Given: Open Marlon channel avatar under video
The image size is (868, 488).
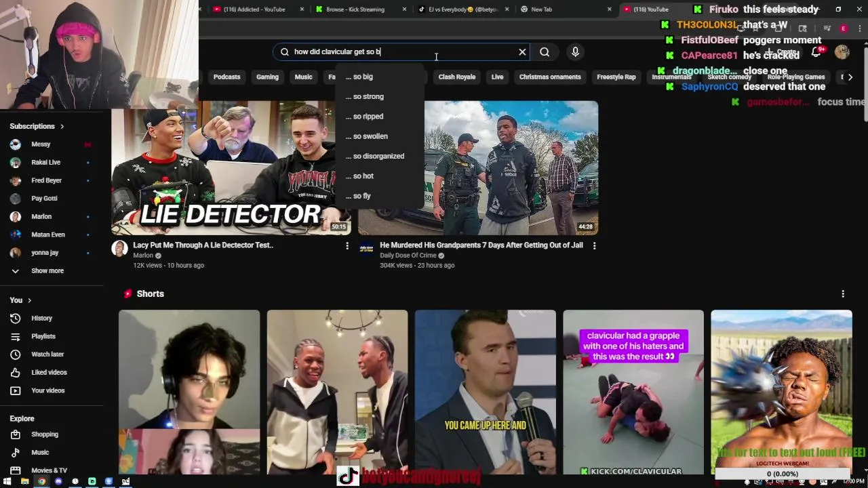Looking at the screenshot, I should pos(119,248).
